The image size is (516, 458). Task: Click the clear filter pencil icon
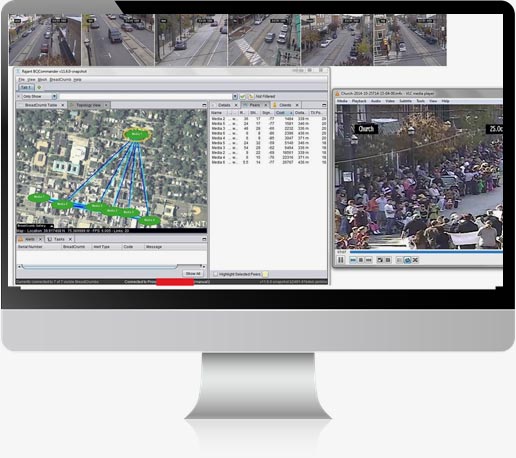click(251, 96)
